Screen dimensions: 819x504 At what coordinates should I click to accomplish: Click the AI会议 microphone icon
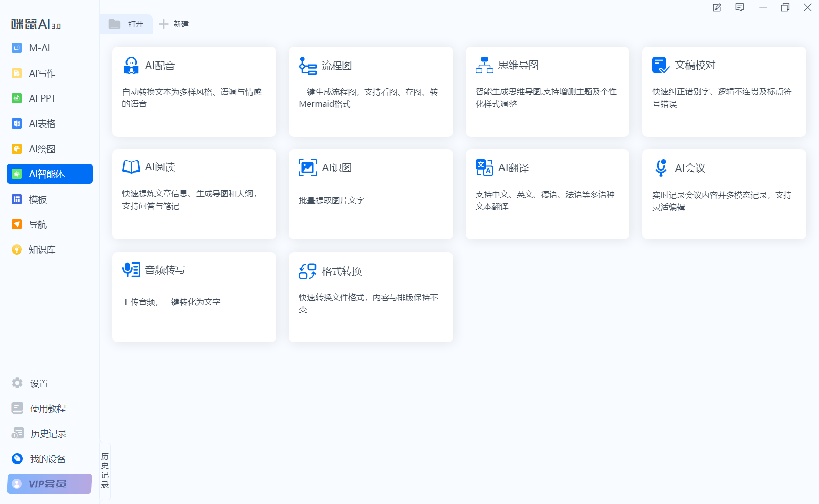tap(661, 168)
